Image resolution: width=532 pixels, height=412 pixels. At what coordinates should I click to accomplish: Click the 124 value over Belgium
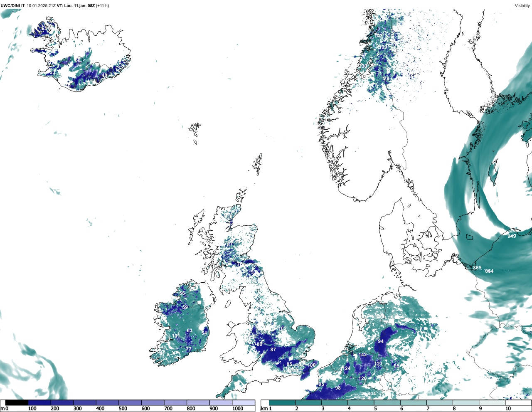point(346,369)
